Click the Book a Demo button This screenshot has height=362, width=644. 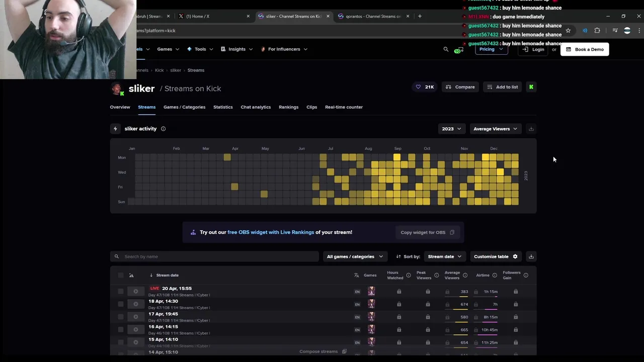pyautogui.click(x=585, y=49)
